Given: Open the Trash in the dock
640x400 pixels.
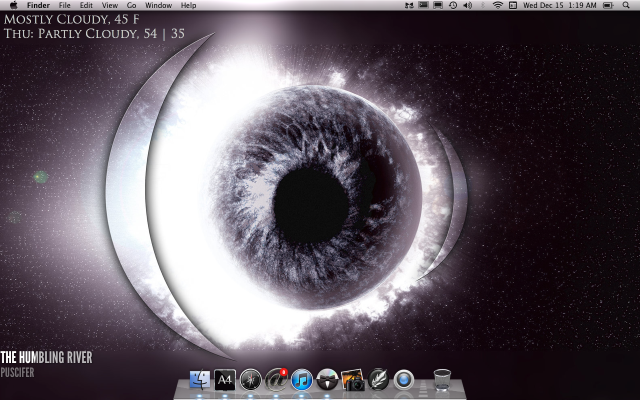Looking at the screenshot, I should pyautogui.click(x=442, y=380).
